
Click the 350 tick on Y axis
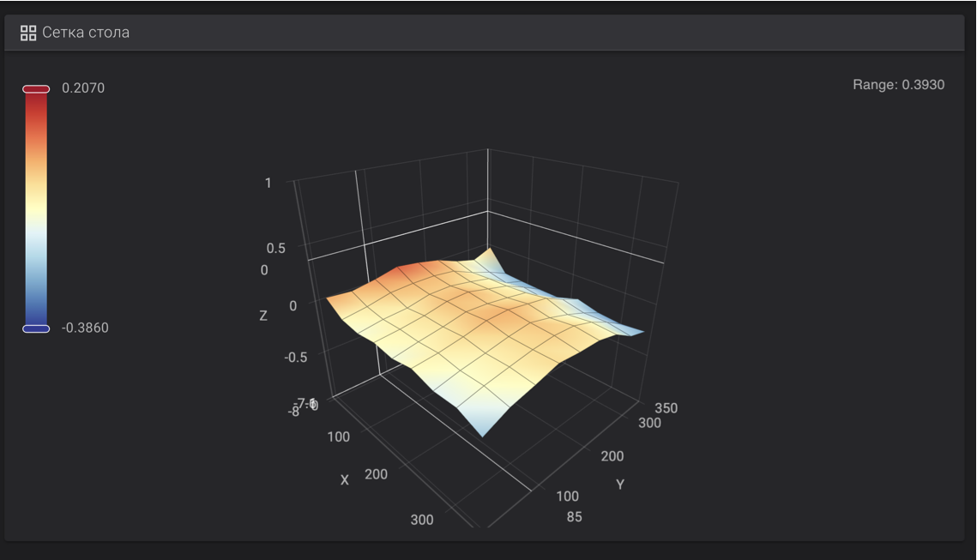(666, 408)
